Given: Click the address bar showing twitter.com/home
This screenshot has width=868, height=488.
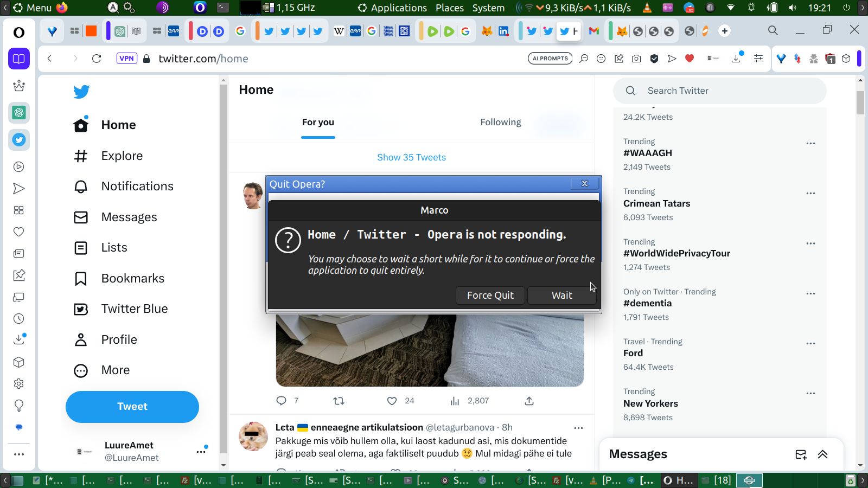Looking at the screenshot, I should (203, 59).
